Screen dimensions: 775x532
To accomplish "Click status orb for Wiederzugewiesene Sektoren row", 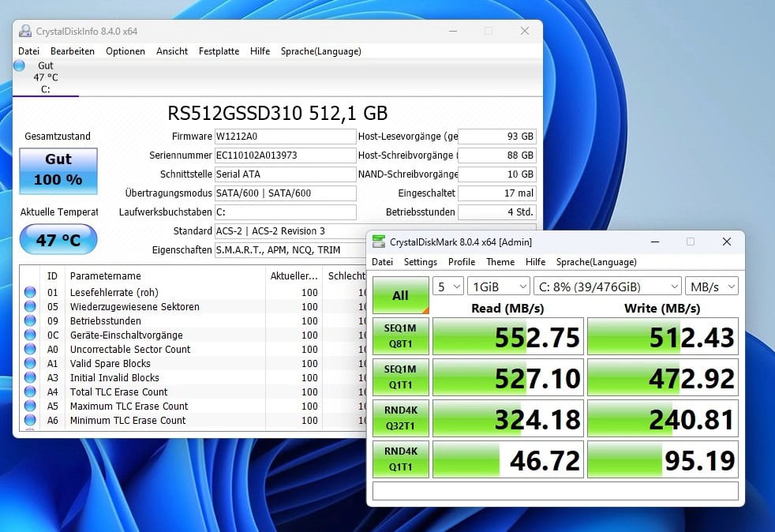I will point(30,306).
